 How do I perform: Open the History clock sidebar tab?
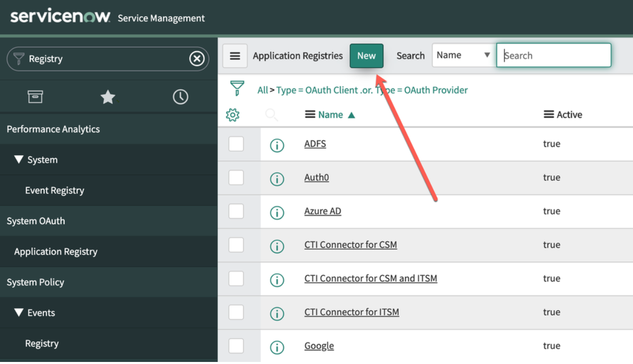[x=180, y=96]
